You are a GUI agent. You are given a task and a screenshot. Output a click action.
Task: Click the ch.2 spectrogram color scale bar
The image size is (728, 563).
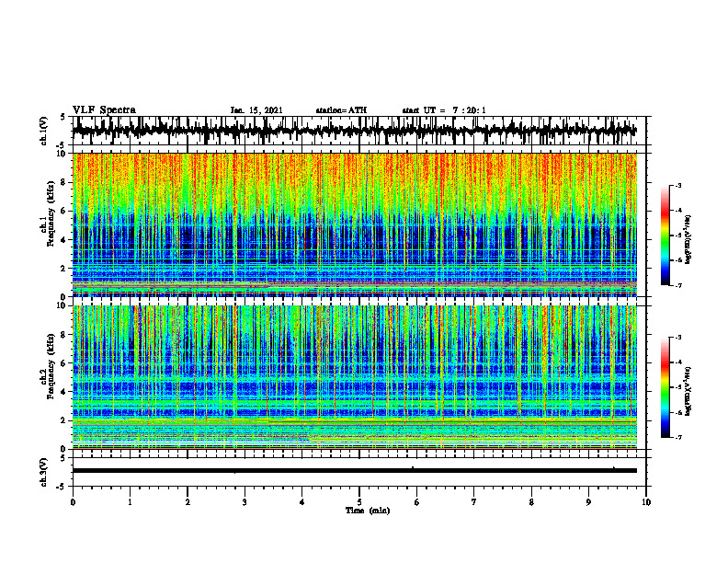coord(665,387)
